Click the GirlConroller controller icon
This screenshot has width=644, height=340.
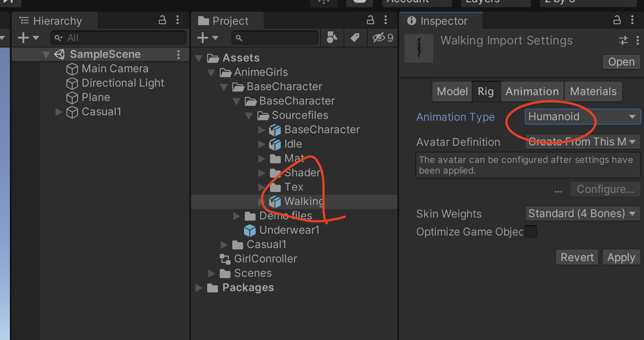coord(225,259)
